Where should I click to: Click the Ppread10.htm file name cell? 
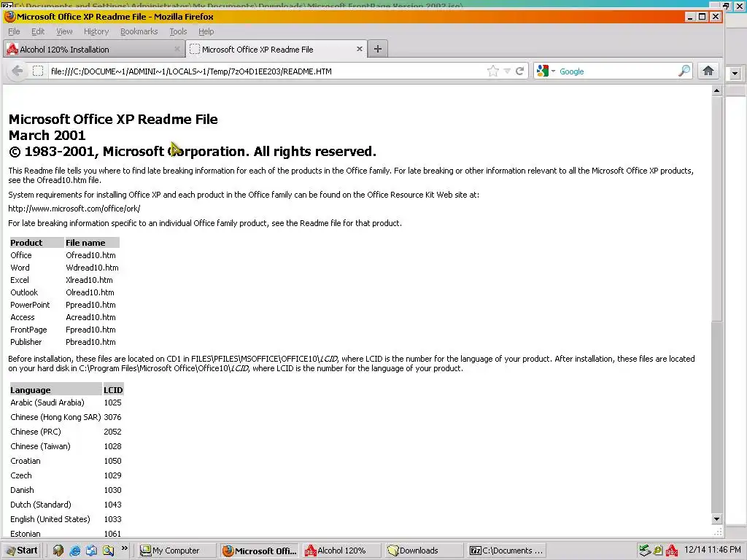(90, 305)
